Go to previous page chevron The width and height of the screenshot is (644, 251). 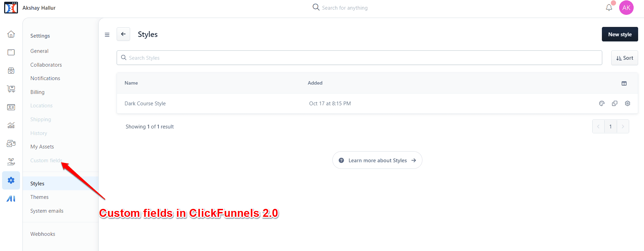click(598, 126)
